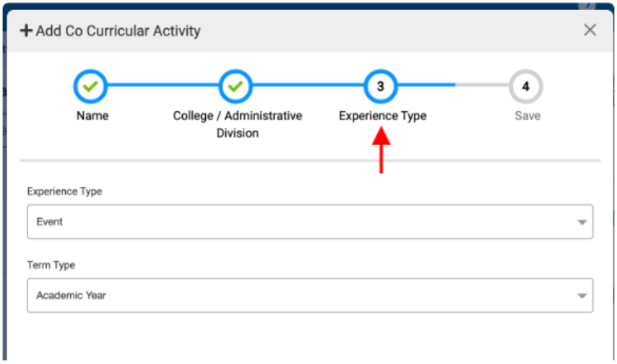
Task: Click the Term Type field label
Action: tap(51, 265)
